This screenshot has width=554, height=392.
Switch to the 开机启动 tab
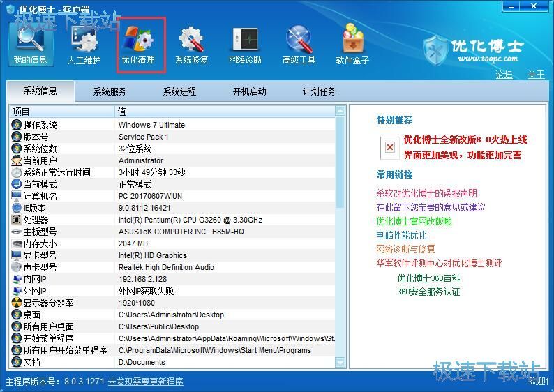click(250, 92)
